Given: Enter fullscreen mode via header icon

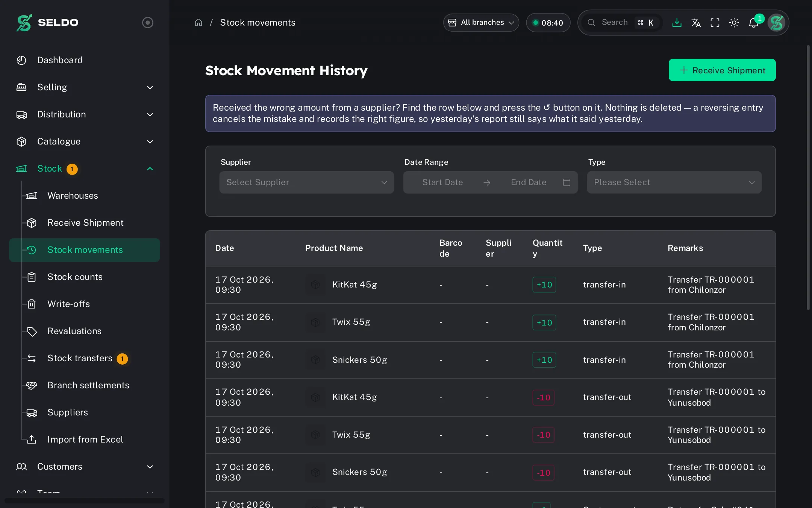Looking at the screenshot, I should [715, 23].
